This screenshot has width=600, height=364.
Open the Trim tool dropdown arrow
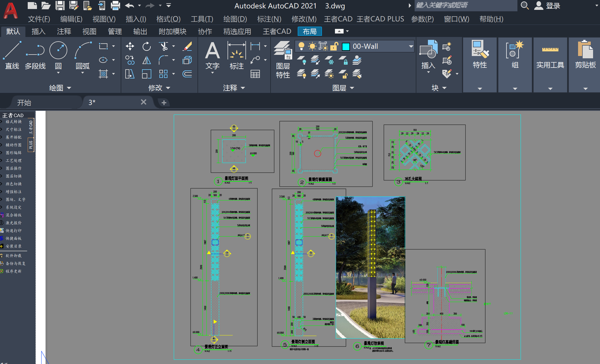tap(174, 46)
